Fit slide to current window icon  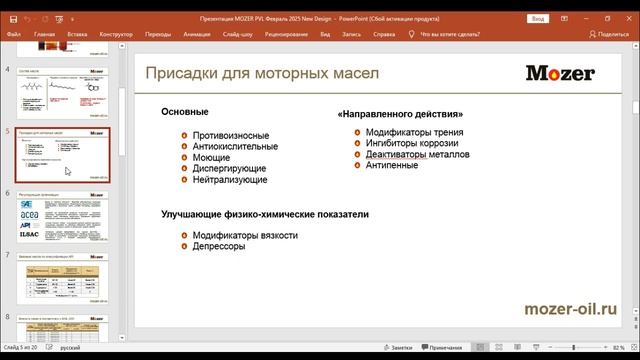tap(634, 347)
